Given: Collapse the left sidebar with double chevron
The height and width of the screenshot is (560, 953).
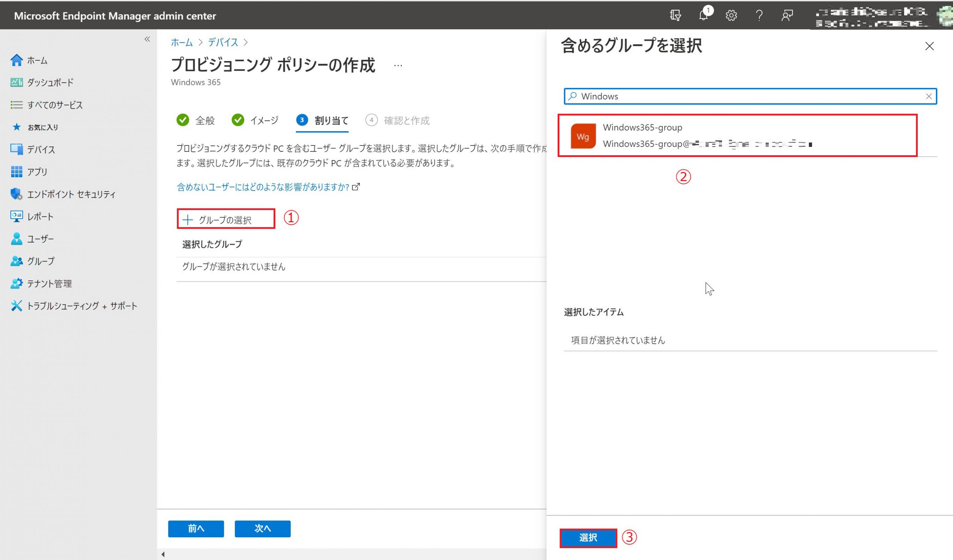Looking at the screenshot, I should (147, 39).
